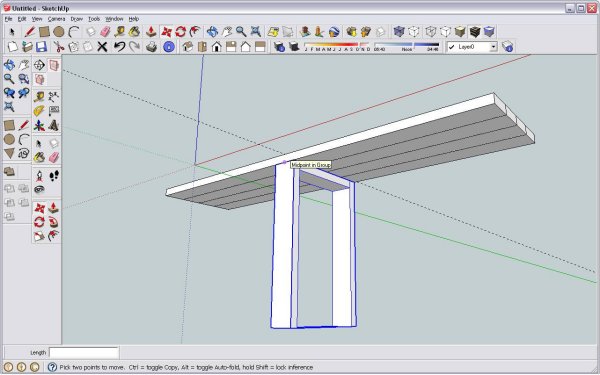Switch to Iso view icon
Screen dimensions: 600x375
188,47
